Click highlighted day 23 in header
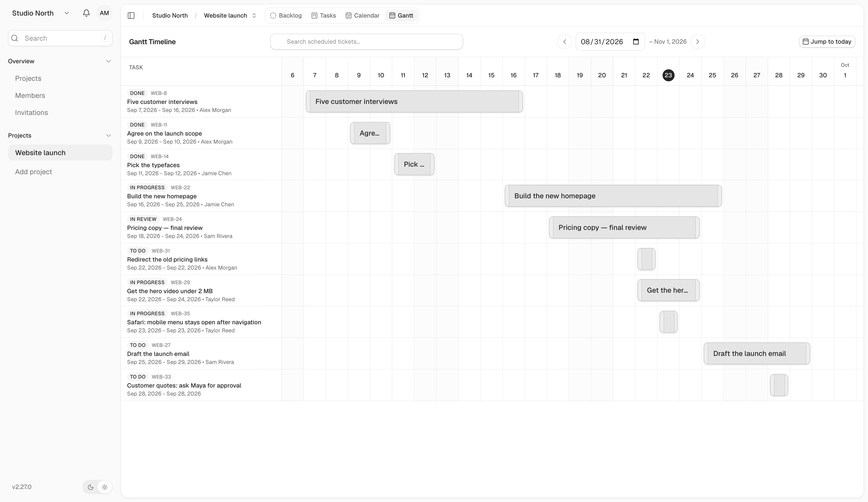This screenshot has width=868, height=502. click(668, 75)
